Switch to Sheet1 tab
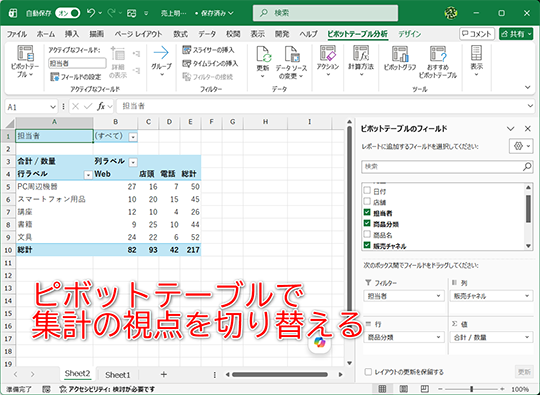 pos(117,374)
